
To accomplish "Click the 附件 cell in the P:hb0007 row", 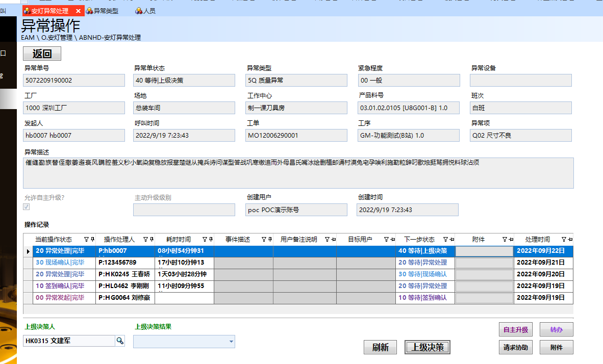I will click(x=485, y=251).
